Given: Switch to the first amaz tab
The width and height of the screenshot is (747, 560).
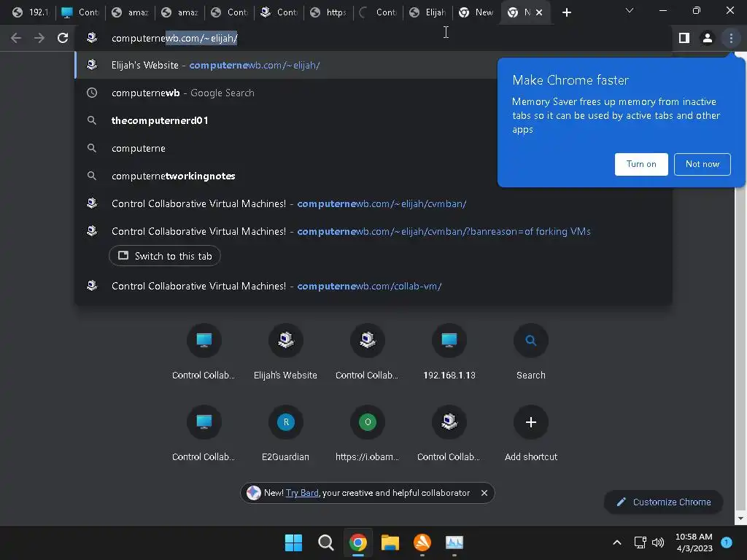Looking at the screenshot, I should (x=130, y=12).
